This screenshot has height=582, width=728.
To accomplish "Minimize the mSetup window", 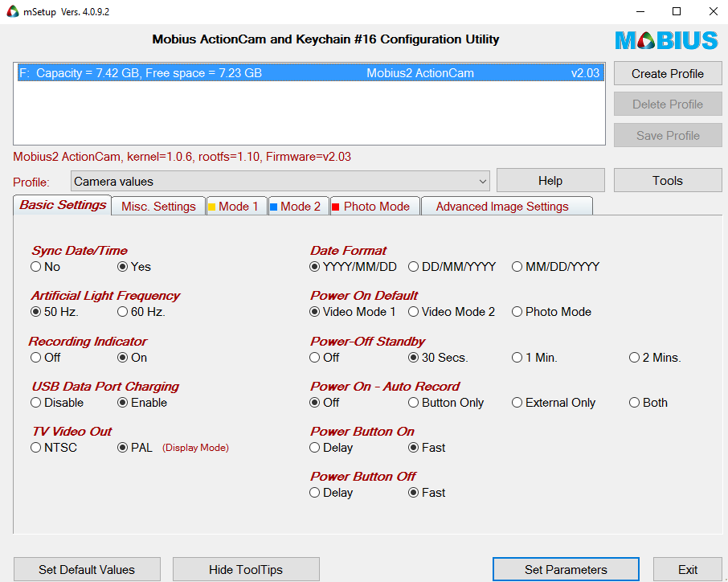I will click(640, 11).
